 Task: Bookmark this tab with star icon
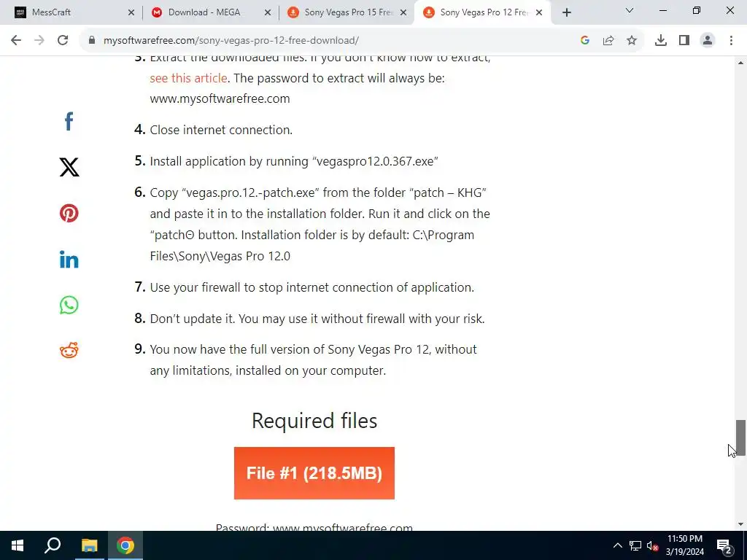(x=632, y=41)
